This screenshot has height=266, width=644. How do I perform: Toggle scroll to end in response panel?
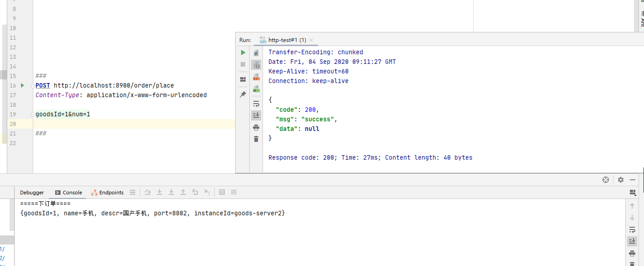(x=256, y=115)
